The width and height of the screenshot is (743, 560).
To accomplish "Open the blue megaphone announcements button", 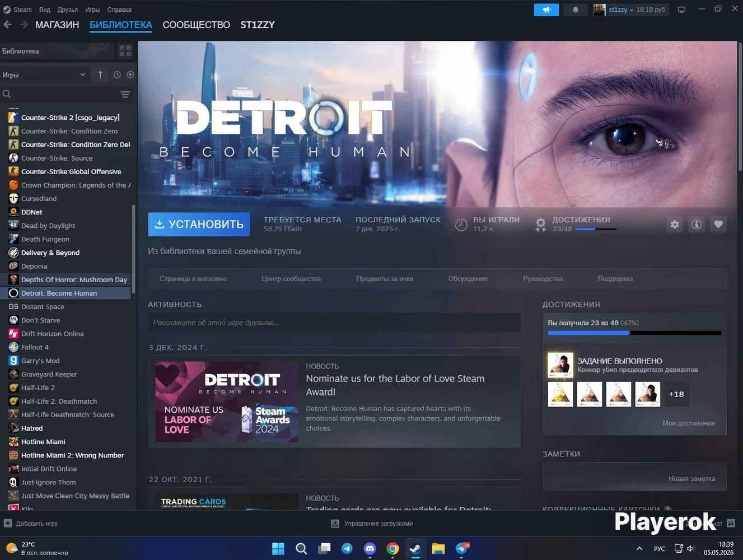I will (x=546, y=10).
